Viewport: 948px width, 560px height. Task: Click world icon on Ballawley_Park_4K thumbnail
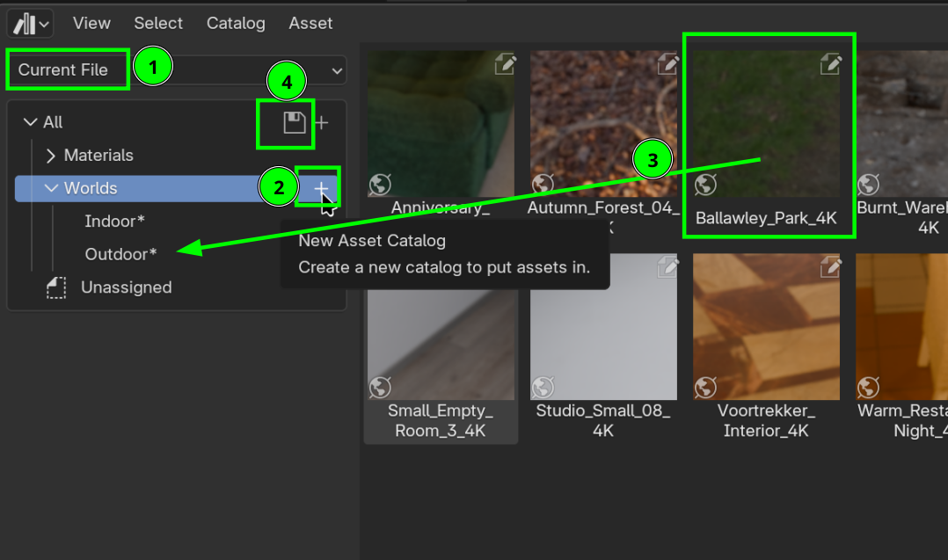click(705, 185)
